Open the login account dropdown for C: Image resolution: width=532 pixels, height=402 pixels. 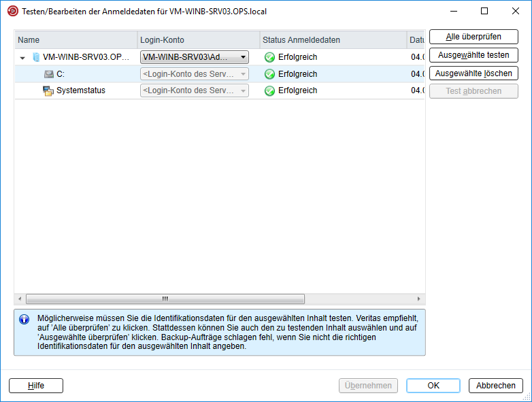pos(243,74)
